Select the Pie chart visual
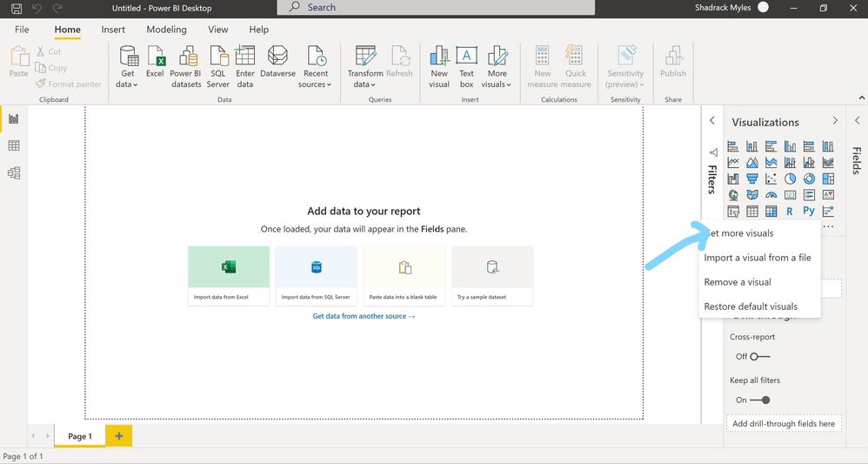Screen dimensions: 868x464 tap(790, 178)
